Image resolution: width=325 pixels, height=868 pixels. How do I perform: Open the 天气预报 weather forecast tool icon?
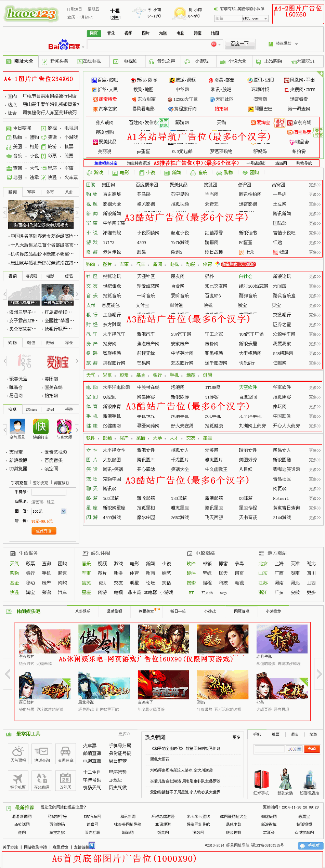coord(18,753)
